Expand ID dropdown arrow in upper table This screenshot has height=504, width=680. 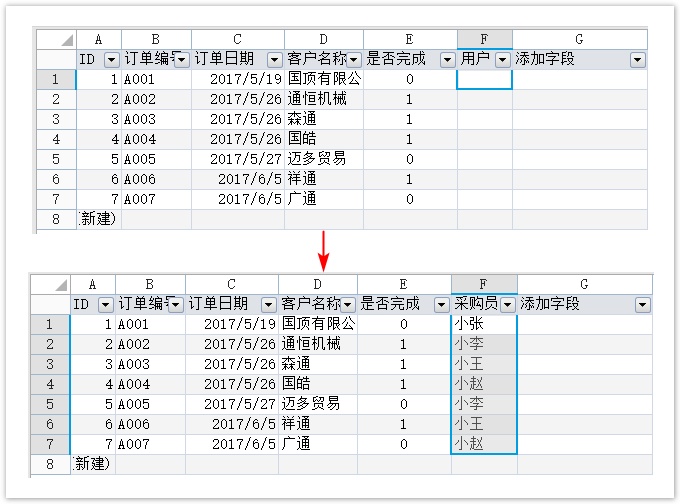pyautogui.click(x=111, y=60)
